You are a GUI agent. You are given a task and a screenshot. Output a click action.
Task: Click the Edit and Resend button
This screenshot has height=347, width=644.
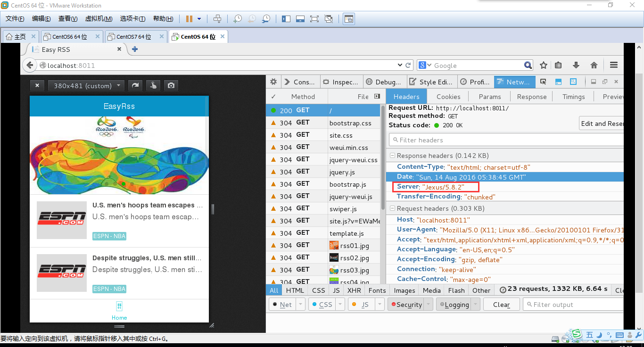602,124
